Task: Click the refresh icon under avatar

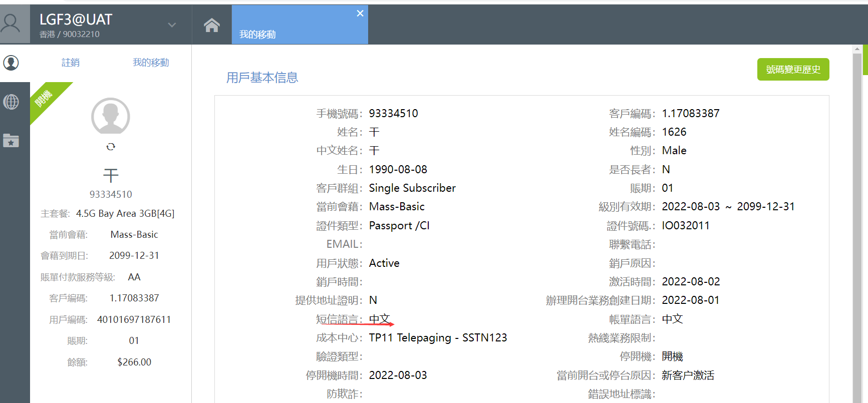Action: [x=111, y=147]
